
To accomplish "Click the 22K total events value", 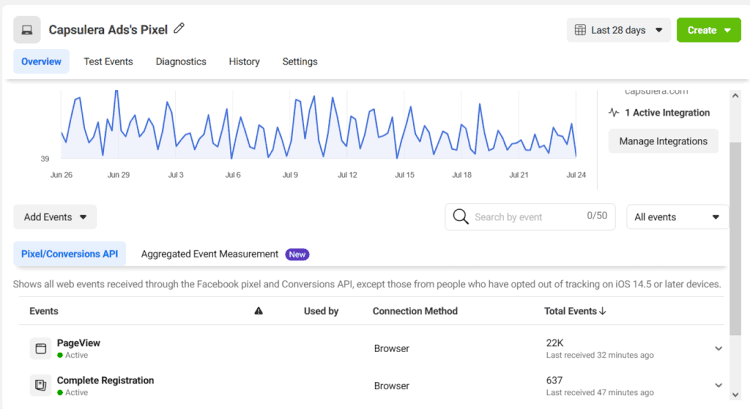I will [x=555, y=343].
